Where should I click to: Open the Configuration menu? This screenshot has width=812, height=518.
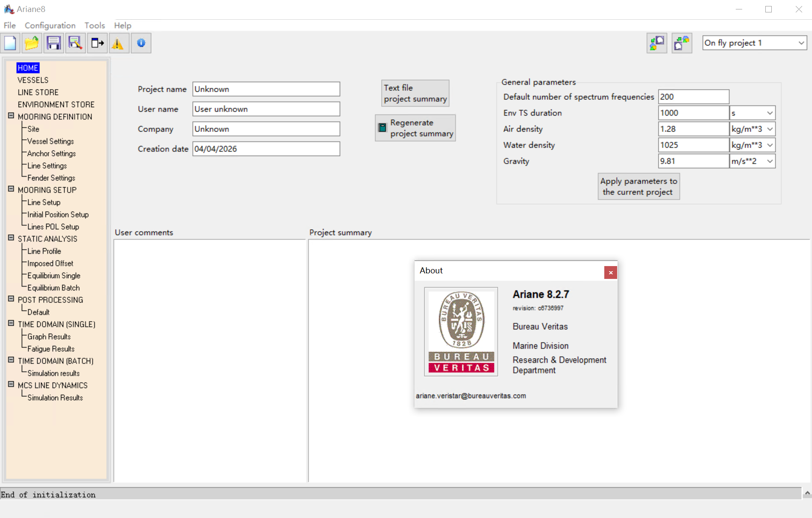coord(50,25)
